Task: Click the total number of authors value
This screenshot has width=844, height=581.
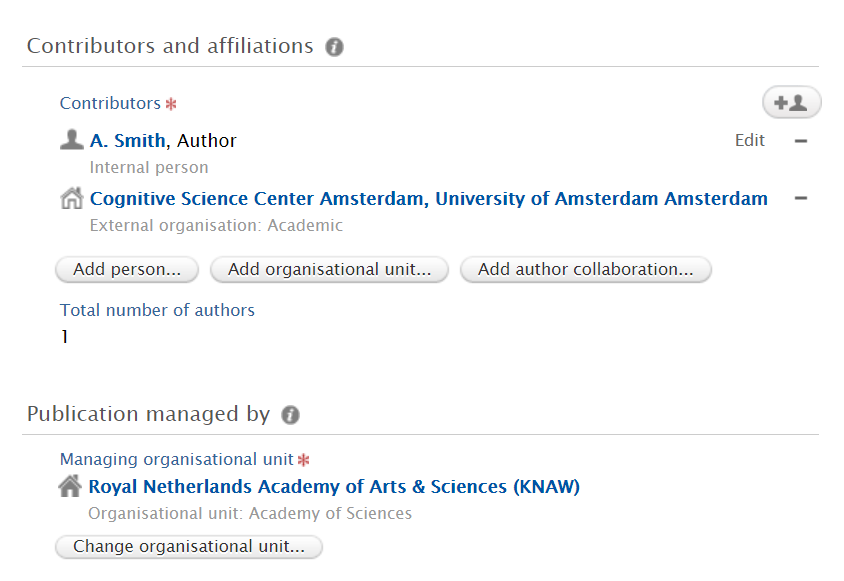Action: coord(64,337)
